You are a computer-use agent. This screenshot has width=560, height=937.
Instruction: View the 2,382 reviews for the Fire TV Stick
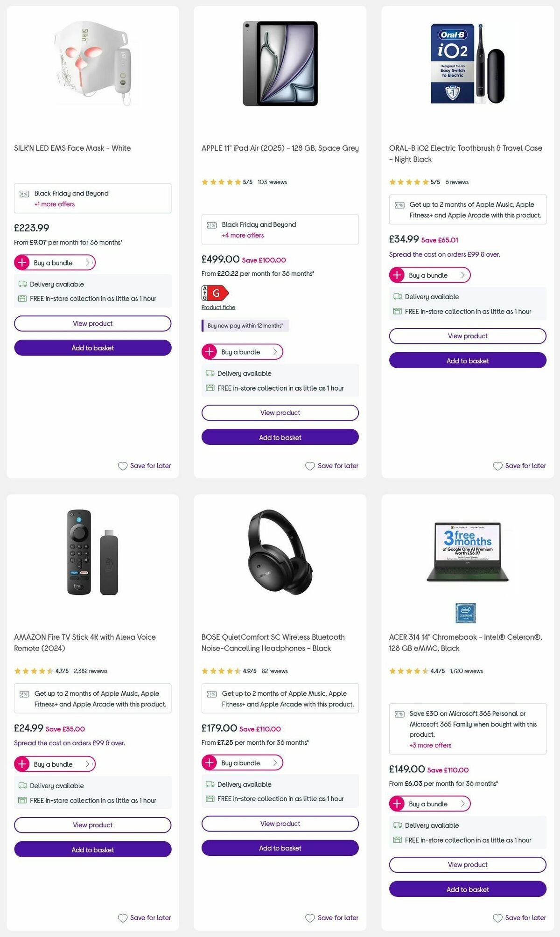click(91, 671)
